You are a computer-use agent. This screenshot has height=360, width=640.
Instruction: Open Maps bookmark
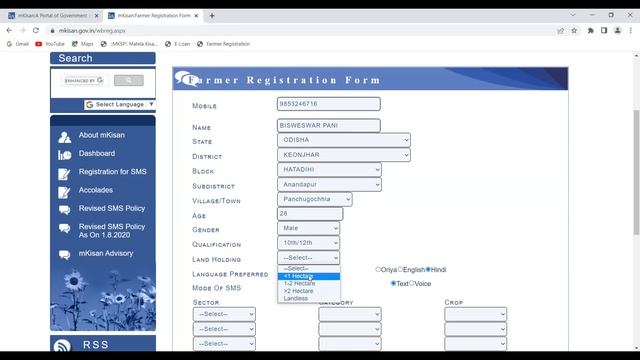[x=82, y=44]
